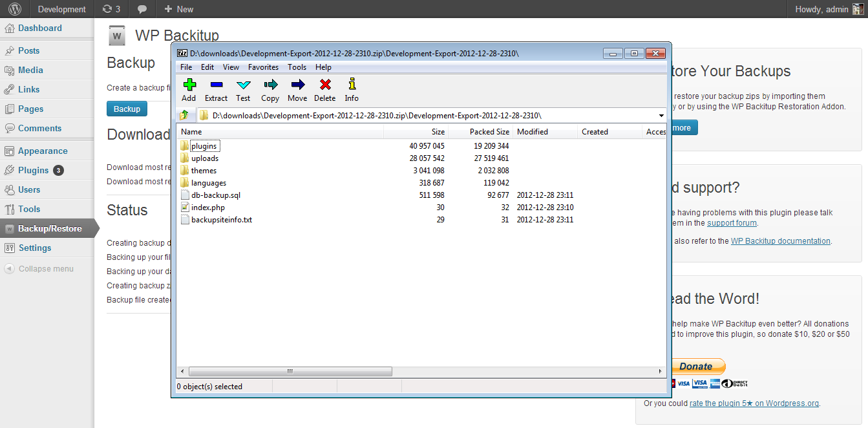Click the index.php file icon
868x428 pixels.
click(184, 208)
